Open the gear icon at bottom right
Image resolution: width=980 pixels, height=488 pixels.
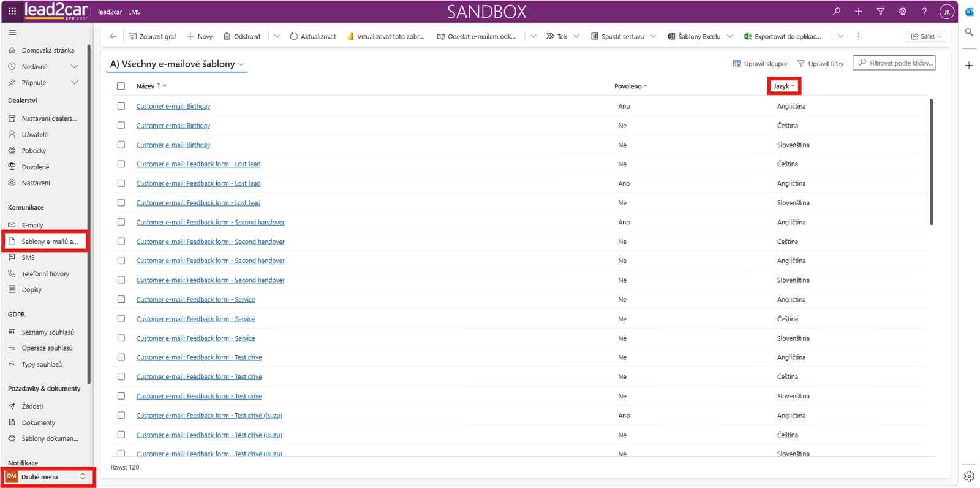(969, 476)
